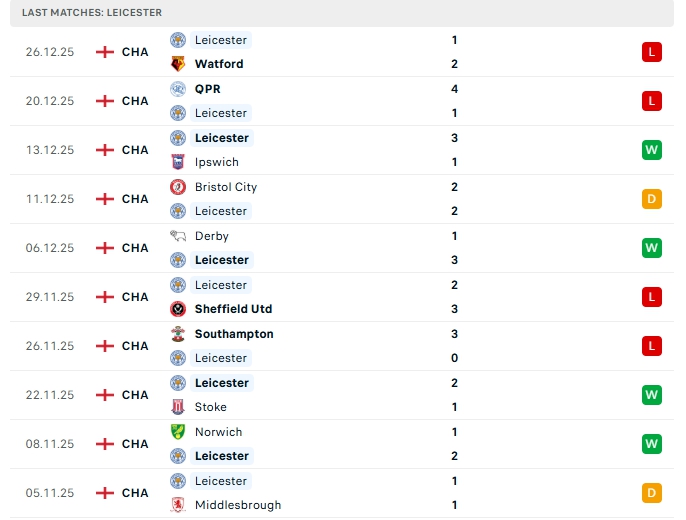Click the Middlesbrough club crest icon
The width and height of the screenshot is (686, 520).
click(x=178, y=505)
